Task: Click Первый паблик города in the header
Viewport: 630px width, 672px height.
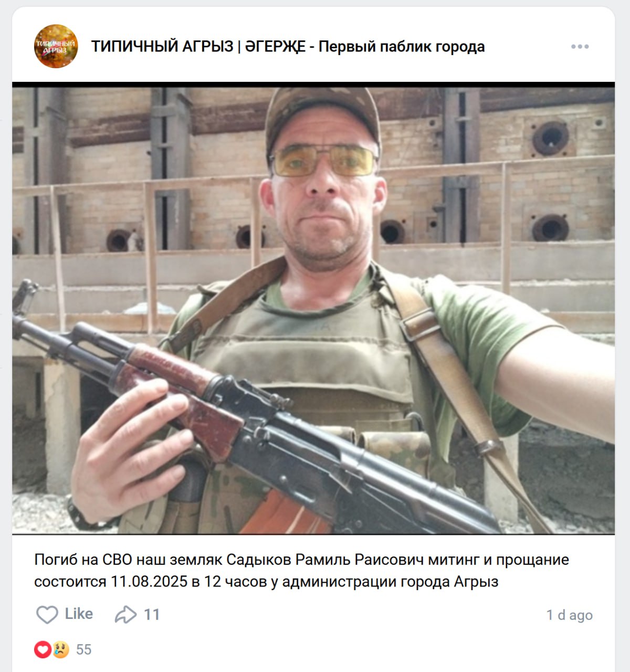Action: 402,47
